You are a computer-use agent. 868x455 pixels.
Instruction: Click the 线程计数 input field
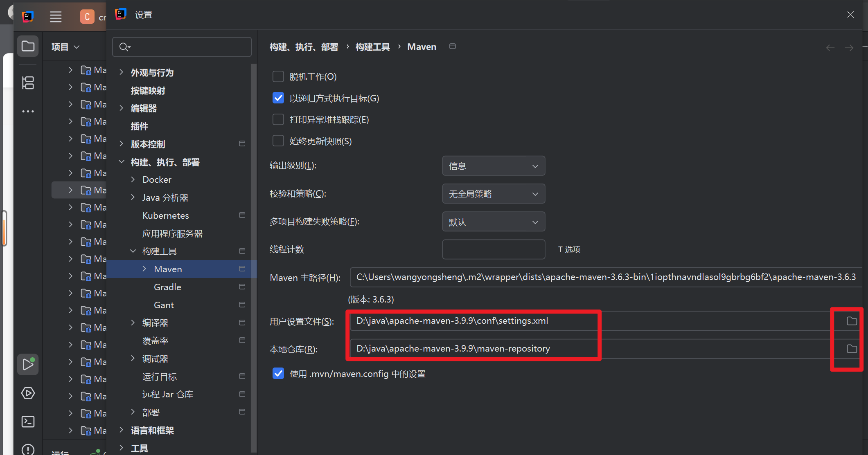tap(493, 249)
